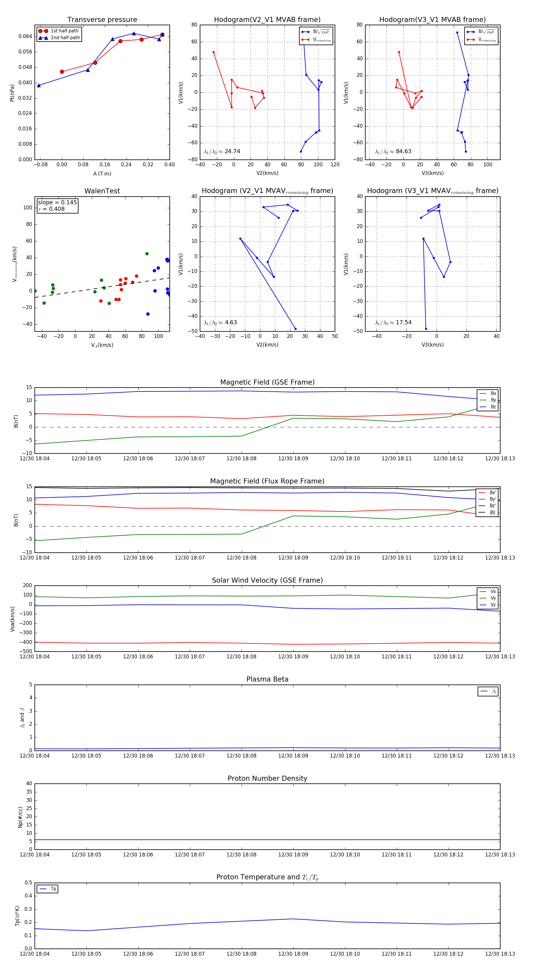This screenshot has width=535, height=980.
Task: Select the "Tp" legend entry
Action: click(x=48, y=889)
